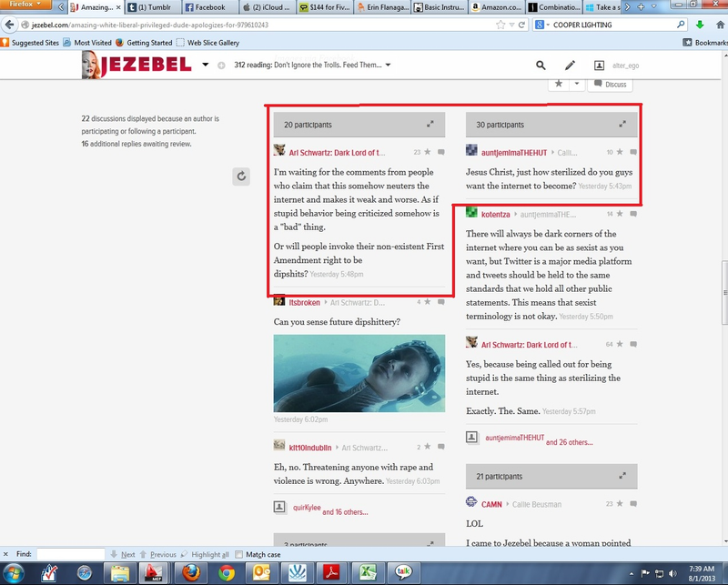The height and width of the screenshot is (585, 728).
Task: Click the page vertical scrollbar thumb
Action: [724, 293]
